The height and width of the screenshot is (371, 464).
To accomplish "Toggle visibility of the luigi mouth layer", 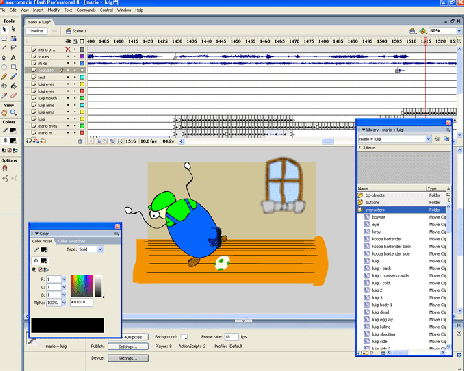I will tap(68, 98).
